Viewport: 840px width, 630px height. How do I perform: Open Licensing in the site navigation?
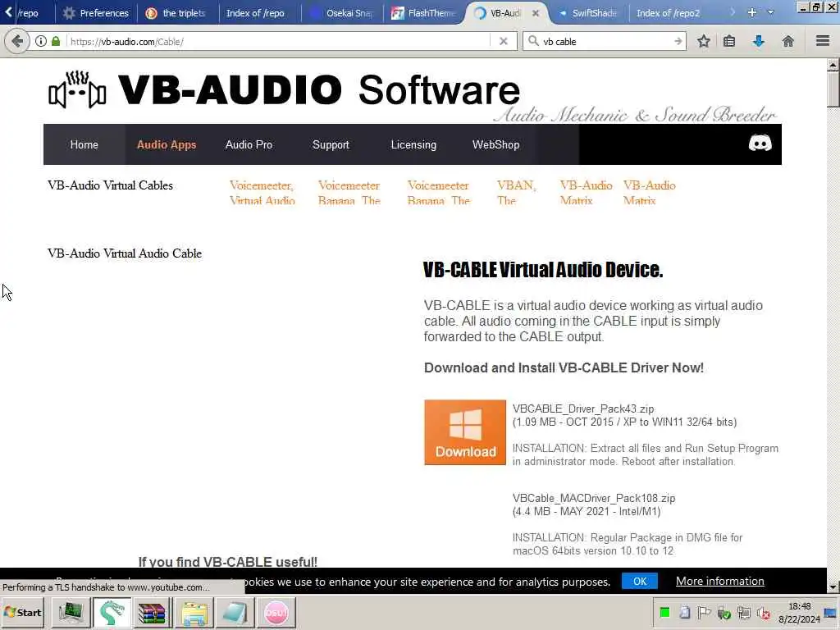click(x=413, y=144)
